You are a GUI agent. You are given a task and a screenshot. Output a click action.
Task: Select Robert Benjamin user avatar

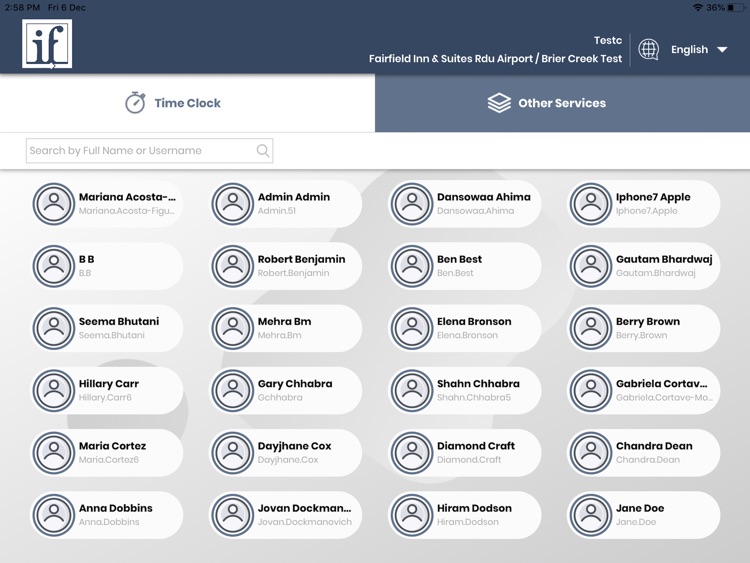coord(233,266)
